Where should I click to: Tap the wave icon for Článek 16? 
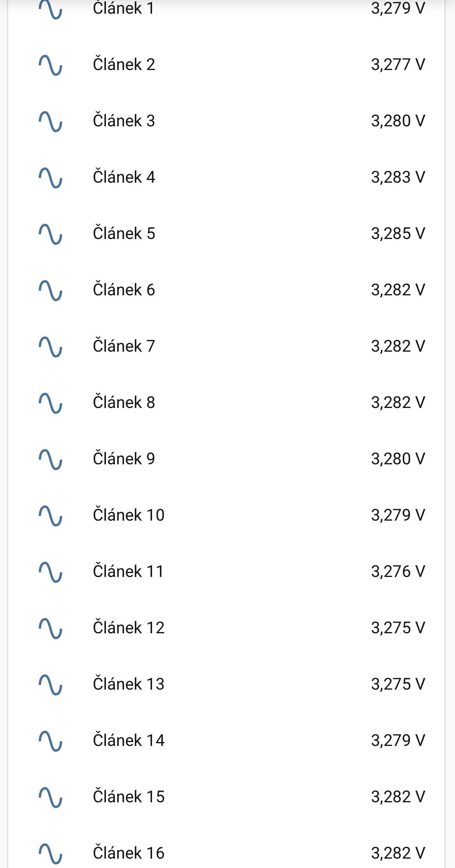coord(50,854)
